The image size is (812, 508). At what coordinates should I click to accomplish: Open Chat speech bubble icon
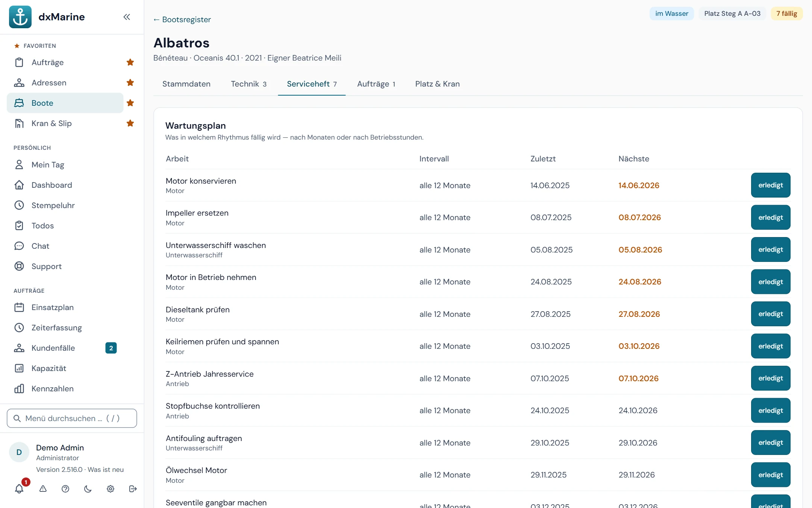tap(19, 246)
